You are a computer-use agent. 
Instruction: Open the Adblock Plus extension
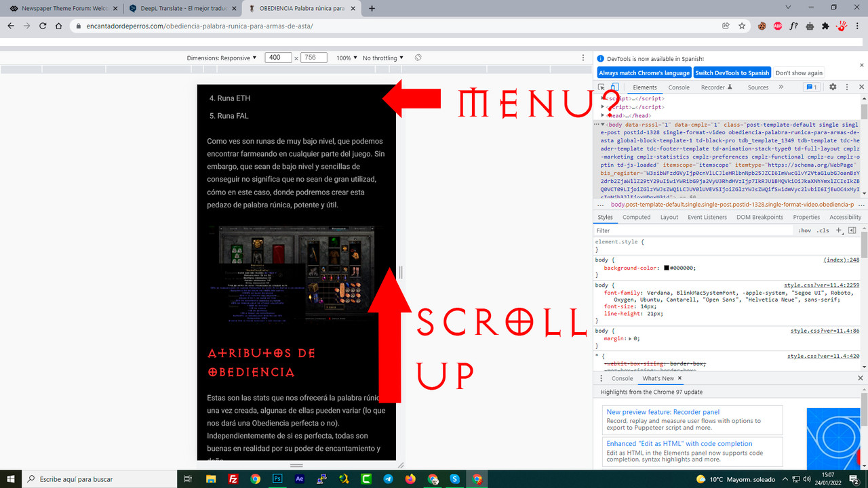(778, 26)
